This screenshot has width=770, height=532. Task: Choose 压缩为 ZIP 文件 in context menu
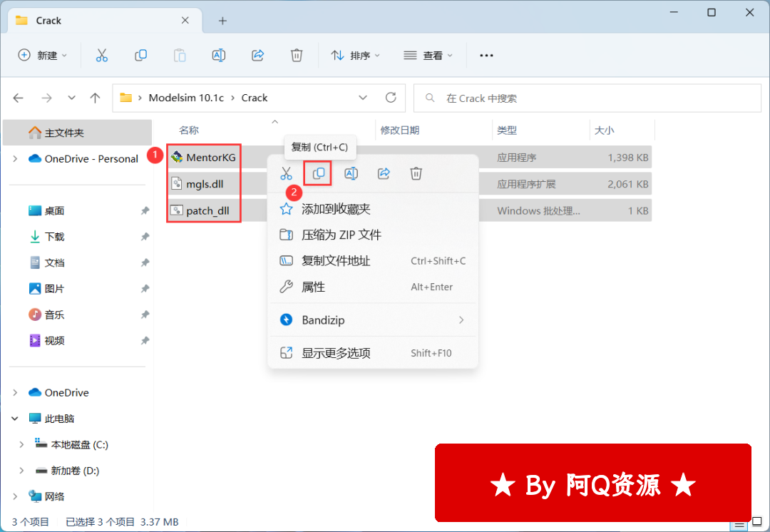pyautogui.click(x=373, y=235)
